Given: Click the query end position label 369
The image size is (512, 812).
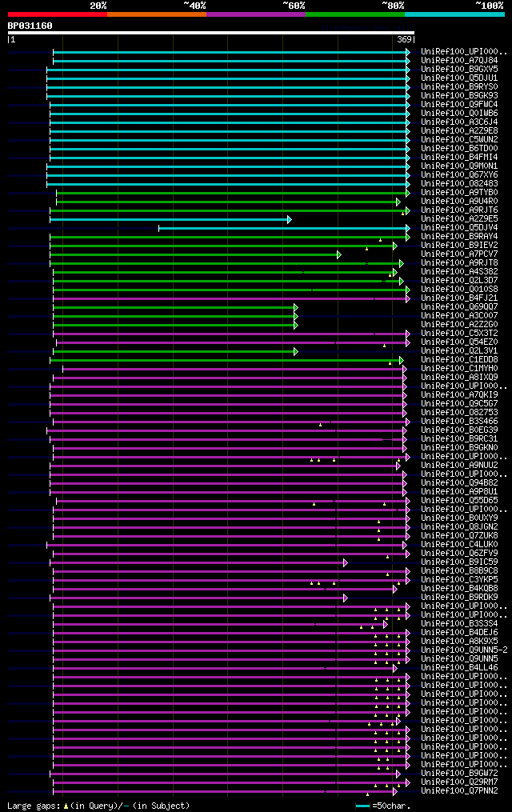Looking at the screenshot, I should (x=404, y=39).
